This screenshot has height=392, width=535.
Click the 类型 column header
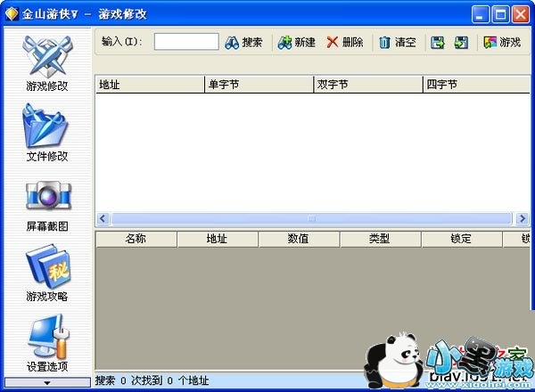[381, 239]
